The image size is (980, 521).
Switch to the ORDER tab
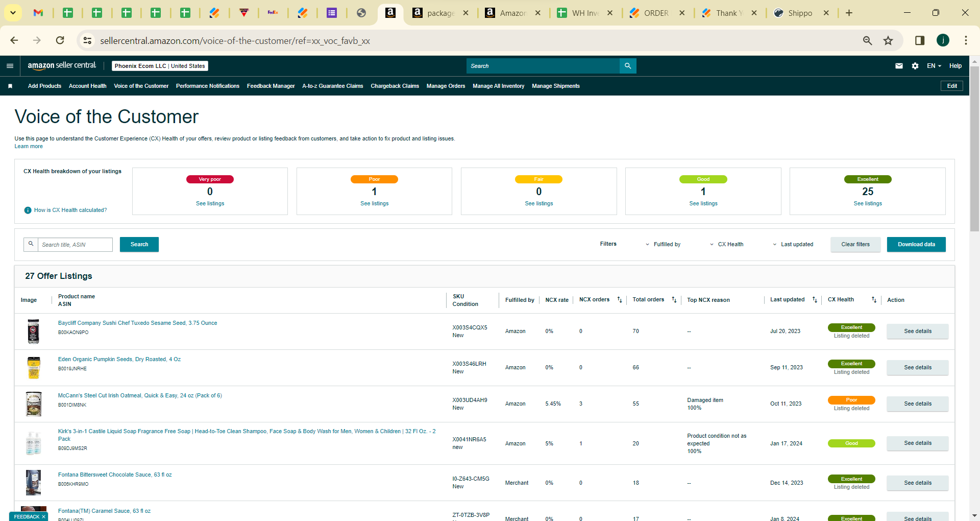click(657, 13)
